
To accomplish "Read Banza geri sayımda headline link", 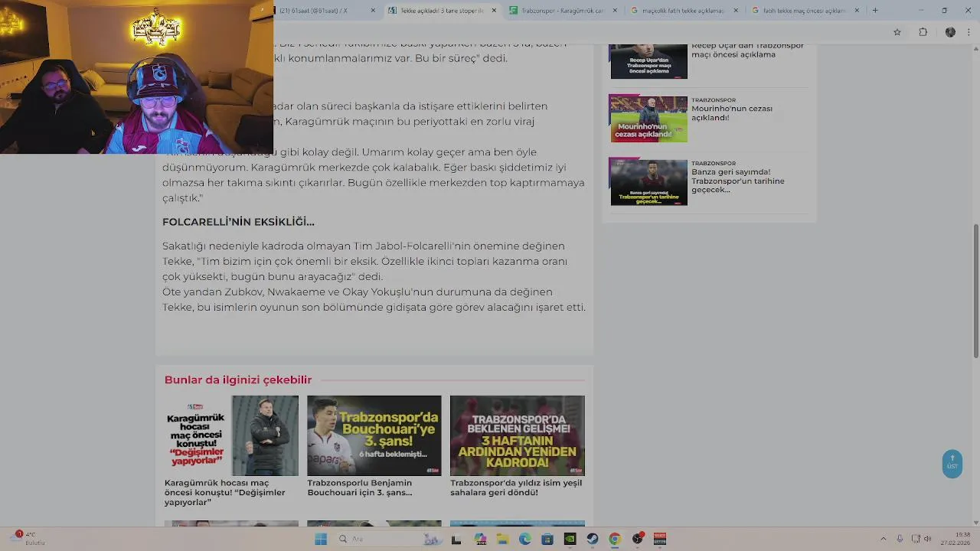I will 737,181.
